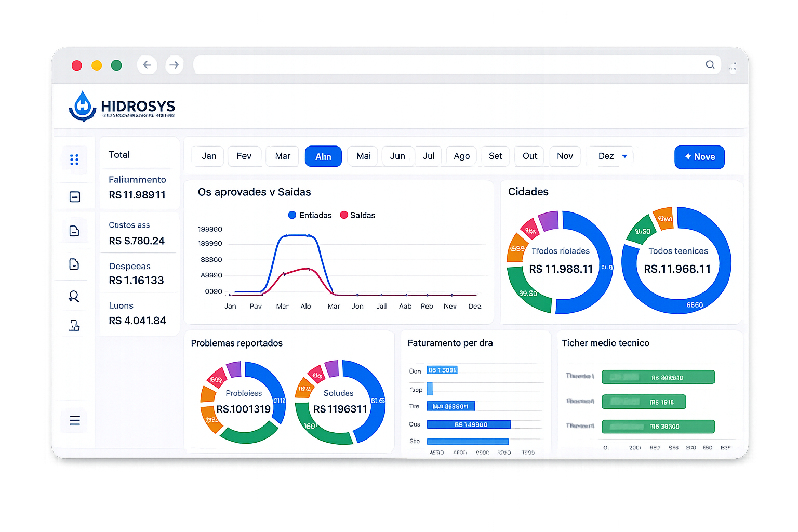798x532 pixels.
Task: Select the Out month tab
Action: click(x=530, y=156)
